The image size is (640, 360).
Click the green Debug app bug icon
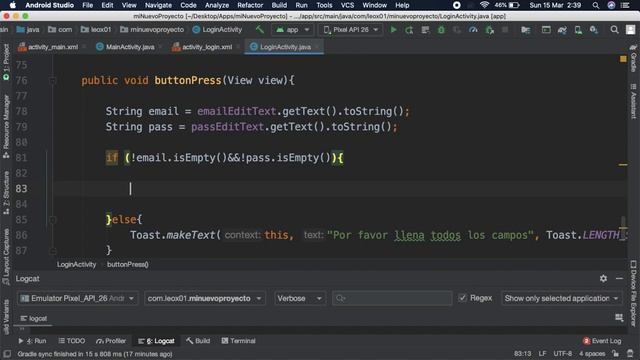441,30
